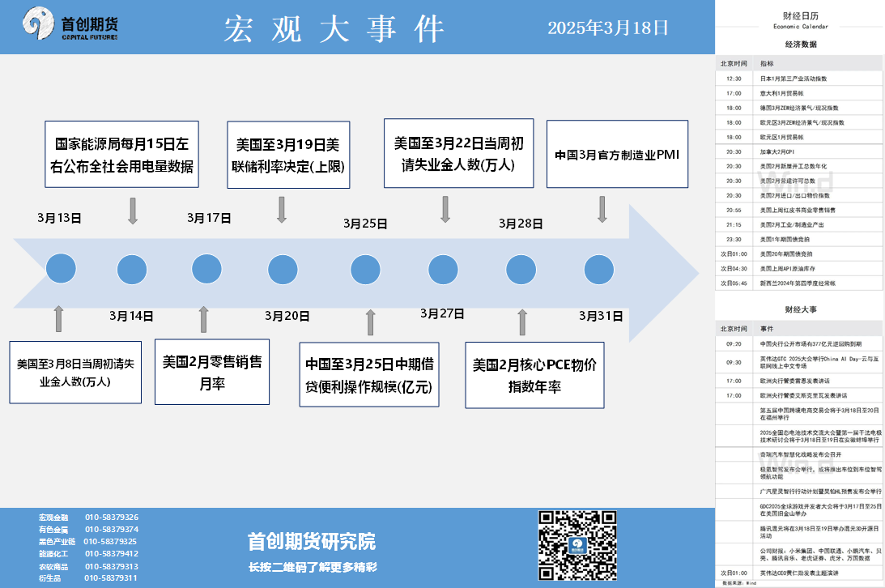The height and width of the screenshot is (588, 885).
Task: Click the Capital Futures logo
Action: [x=70, y=24]
